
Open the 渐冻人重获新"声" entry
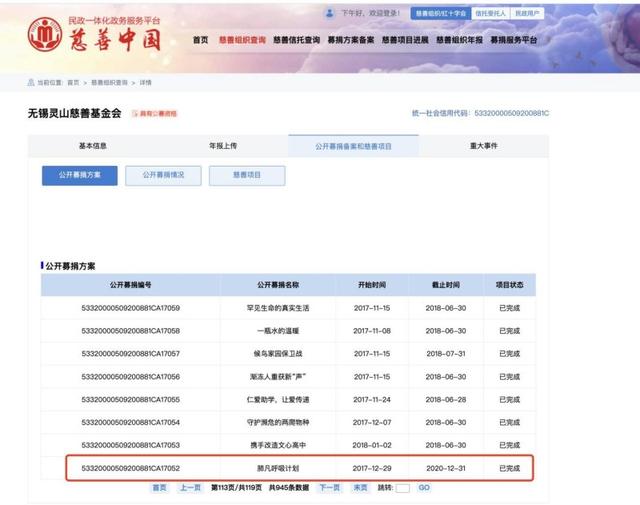coord(278,376)
